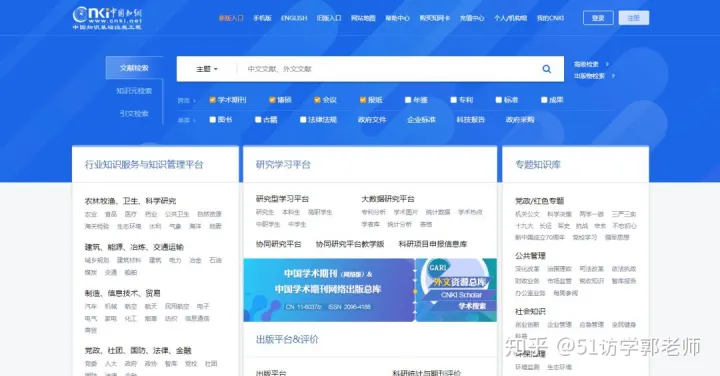Enable the 图书 checkbox
720x376 pixels.
tap(212, 119)
